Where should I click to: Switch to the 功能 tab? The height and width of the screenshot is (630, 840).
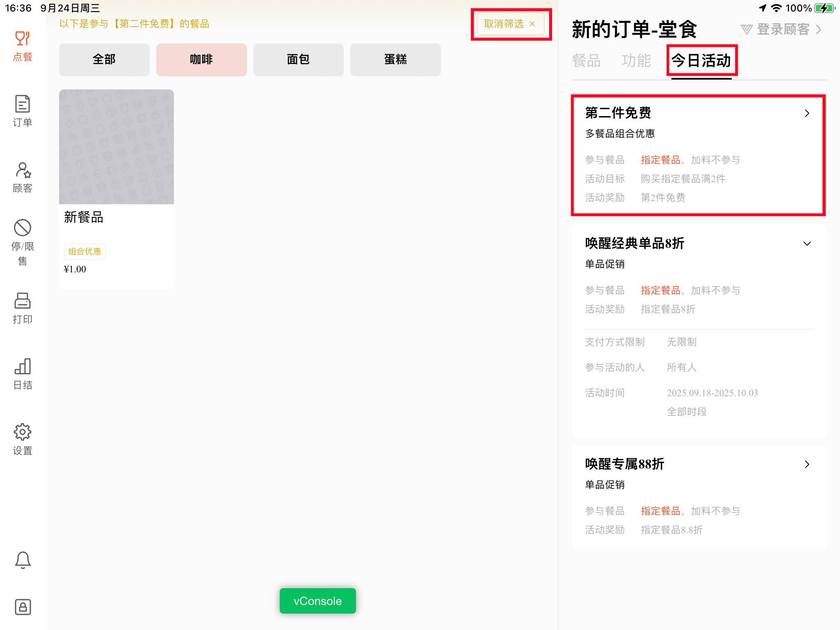point(636,61)
